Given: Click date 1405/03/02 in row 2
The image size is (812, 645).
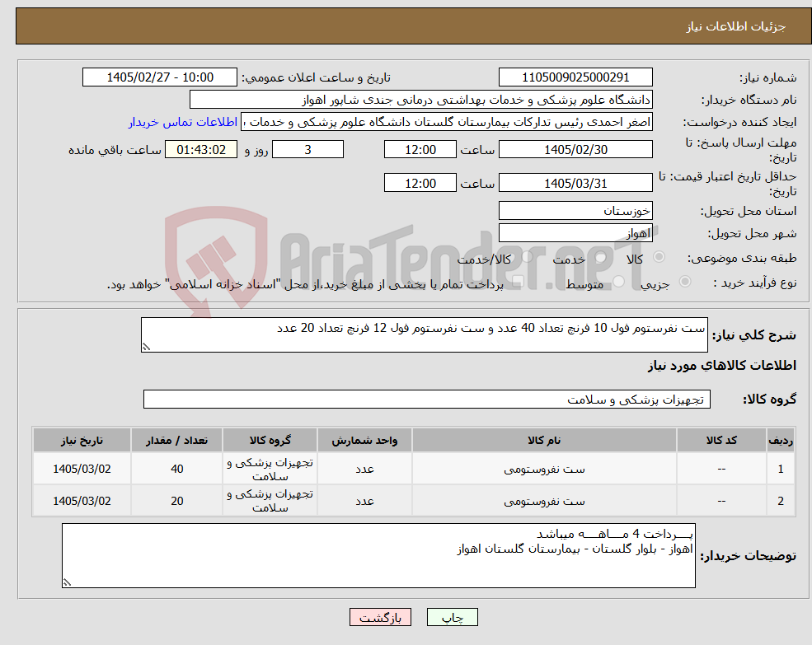Looking at the screenshot, I should tap(82, 501).
